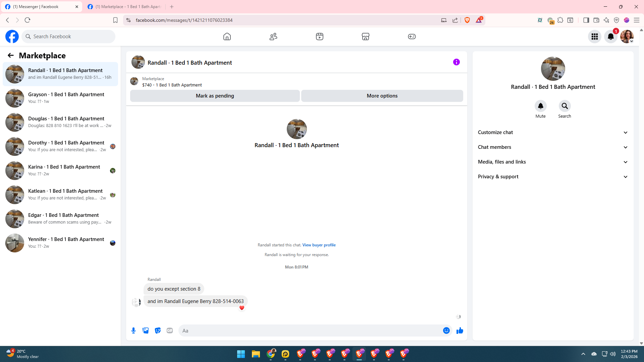The image size is (644, 362).
Task: Click the voice clip microphone icon
Action: coord(133,330)
